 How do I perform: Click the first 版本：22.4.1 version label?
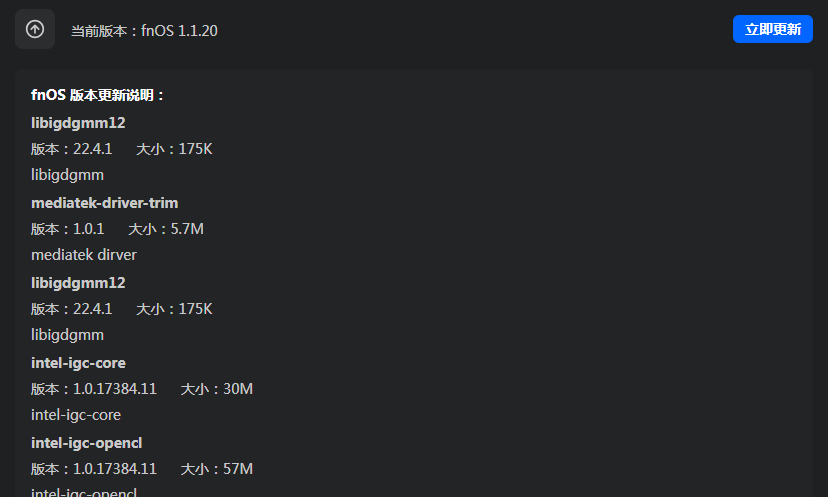click(x=71, y=149)
